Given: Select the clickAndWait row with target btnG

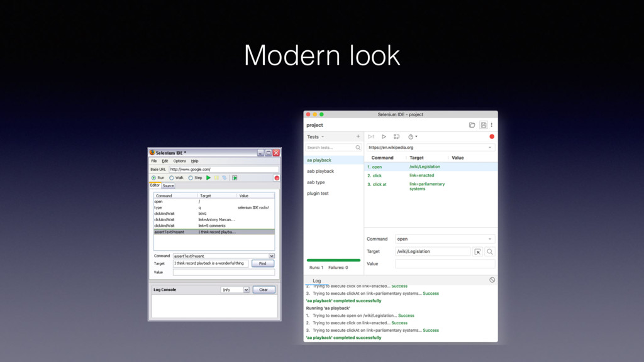Looking at the screenshot, I should click(x=214, y=214).
